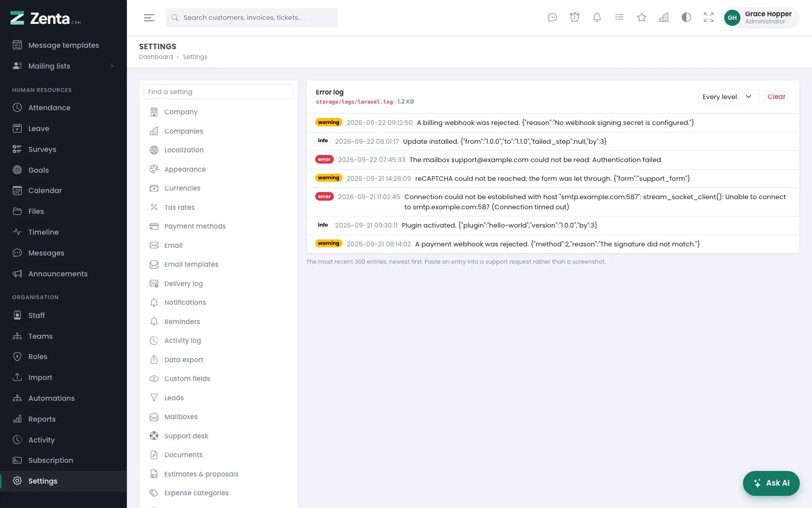Open Payment methods settings section
Viewport: 812px width, 508px height.
[219, 226]
